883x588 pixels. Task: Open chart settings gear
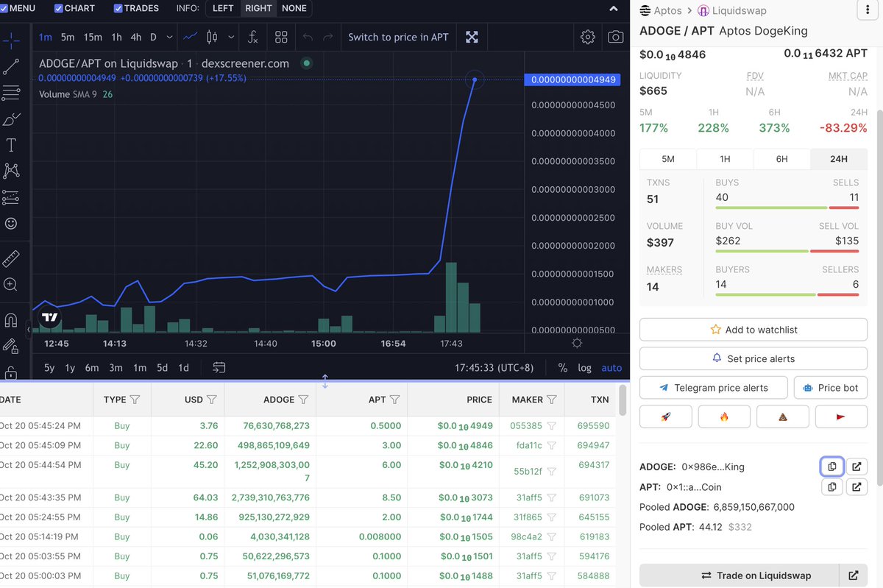click(587, 37)
